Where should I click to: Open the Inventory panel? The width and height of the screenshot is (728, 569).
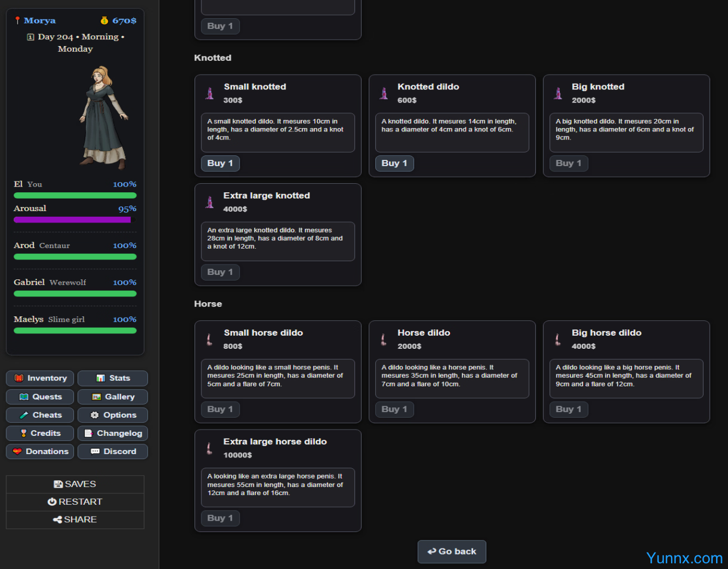coord(40,378)
